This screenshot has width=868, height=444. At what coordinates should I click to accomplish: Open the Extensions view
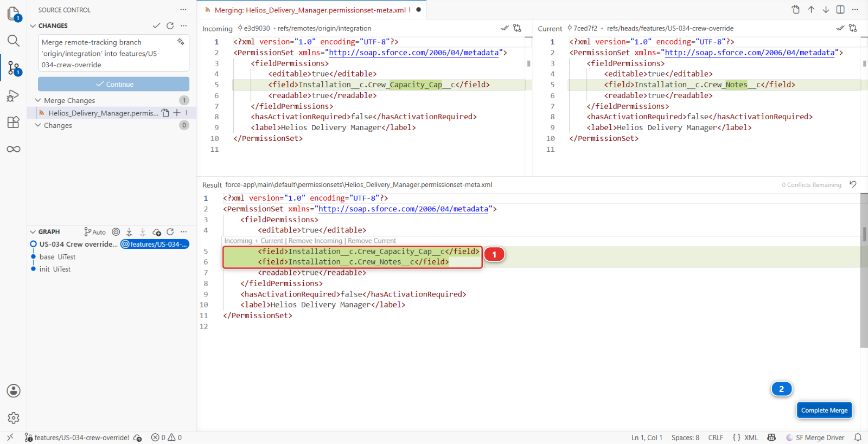14,122
